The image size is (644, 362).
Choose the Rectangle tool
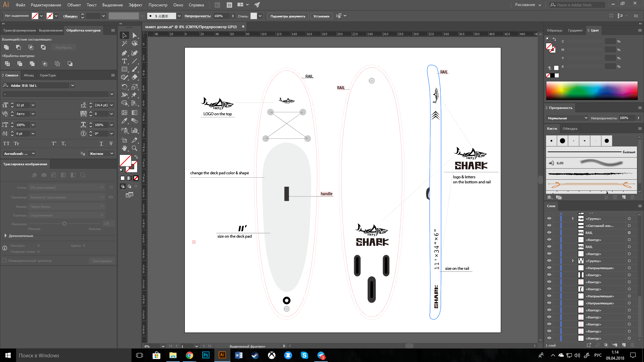coord(124,69)
